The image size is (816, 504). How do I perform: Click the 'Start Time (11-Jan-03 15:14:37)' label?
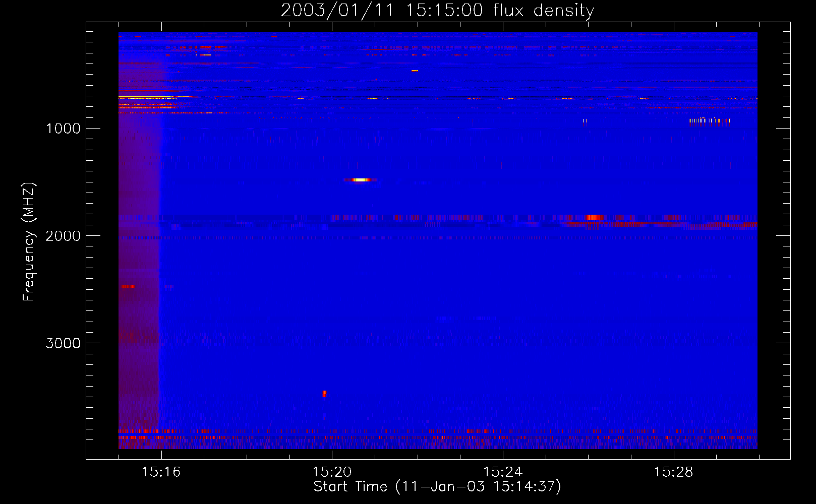[x=437, y=486]
